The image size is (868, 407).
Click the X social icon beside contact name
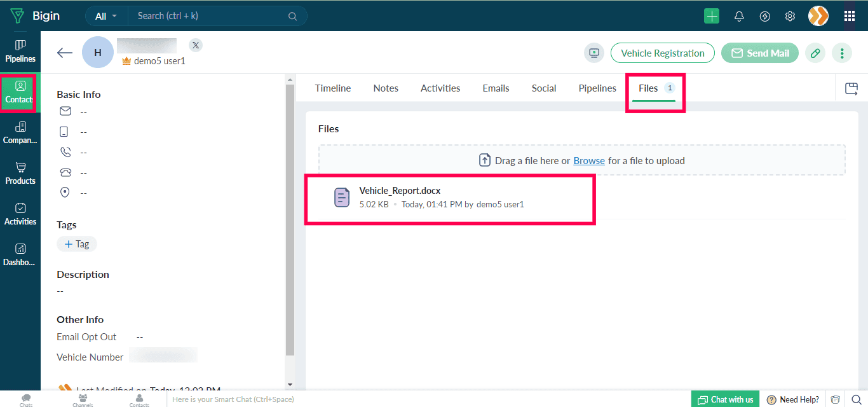click(x=196, y=45)
